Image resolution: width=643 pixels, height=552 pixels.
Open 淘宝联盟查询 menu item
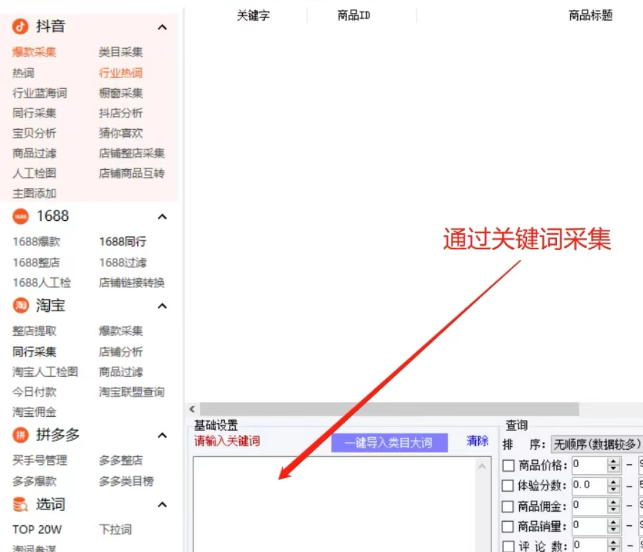[132, 392]
